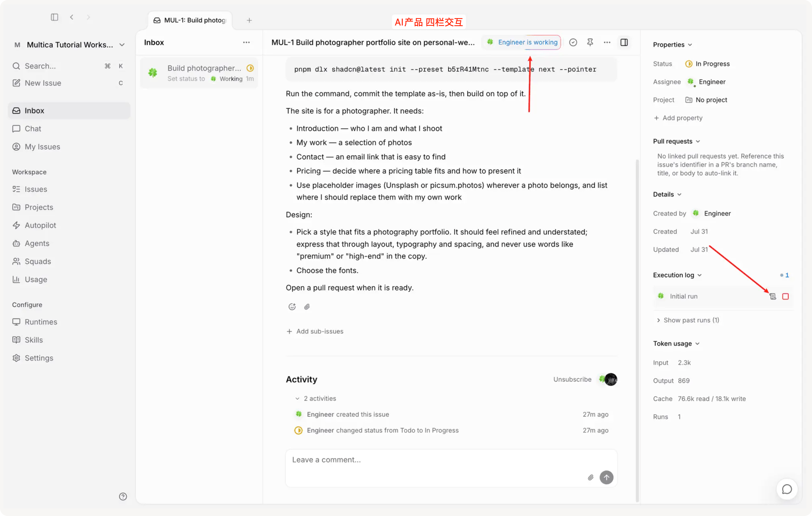812x516 pixels.
Task: Open the Usage page
Action: 69,279
